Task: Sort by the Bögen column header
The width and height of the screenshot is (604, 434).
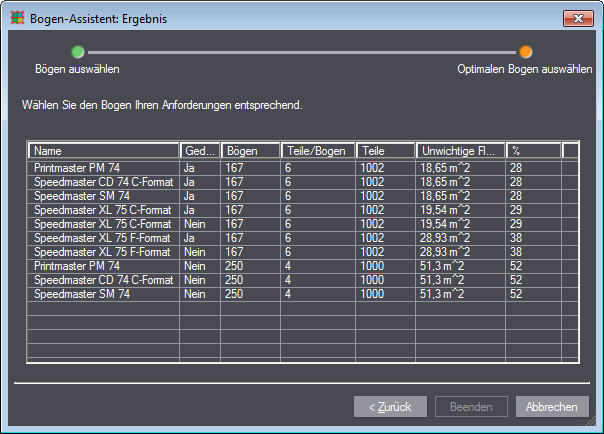Action: pos(250,151)
